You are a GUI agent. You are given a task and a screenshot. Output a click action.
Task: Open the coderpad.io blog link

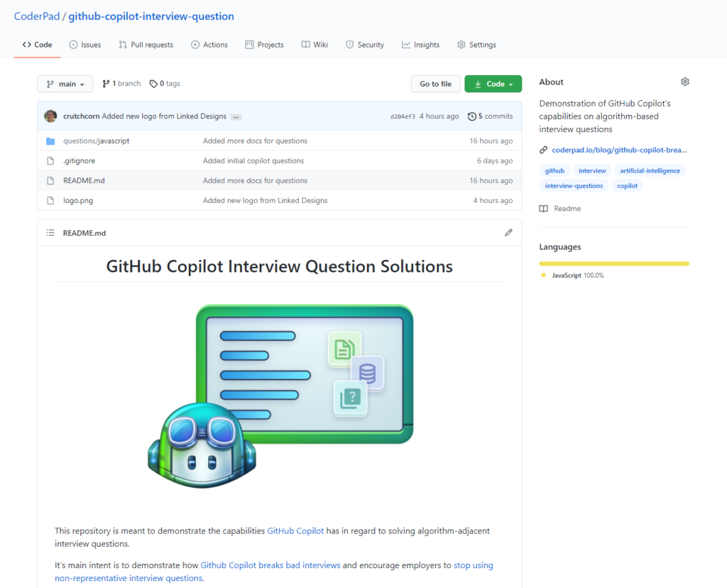coord(618,150)
